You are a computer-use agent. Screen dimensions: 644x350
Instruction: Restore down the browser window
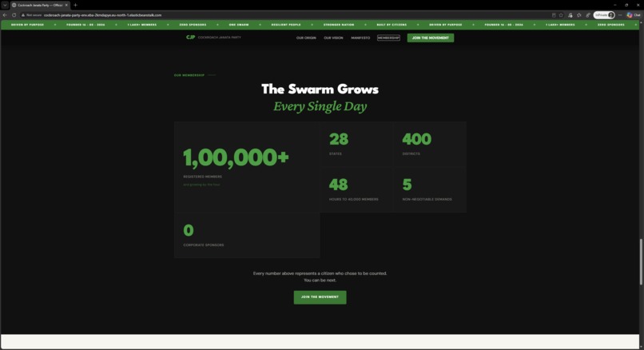[x=626, y=5]
